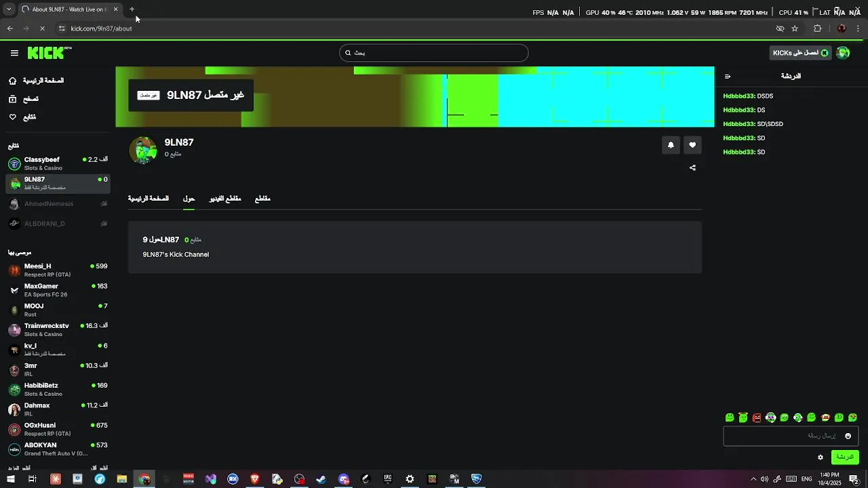The height and width of the screenshot is (488, 868).
Task: Click the site info icon in address bar
Action: (62, 28)
